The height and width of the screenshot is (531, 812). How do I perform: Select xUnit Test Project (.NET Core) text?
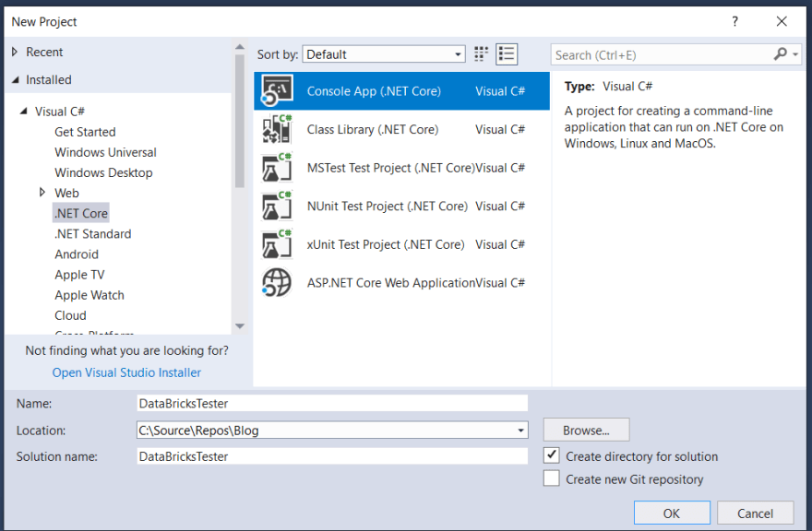click(x=386, y=244)
